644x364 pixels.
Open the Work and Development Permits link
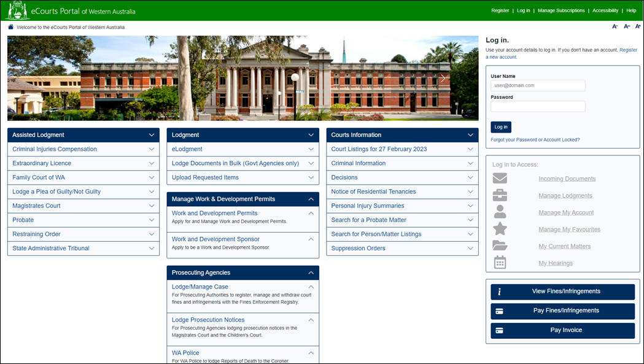tap(214, 213)
